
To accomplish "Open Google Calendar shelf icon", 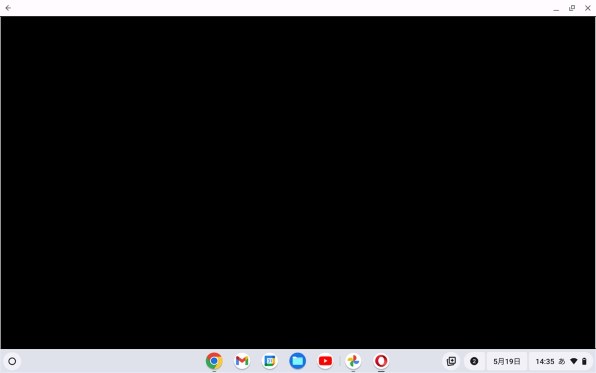I will (x=269, y=361).
